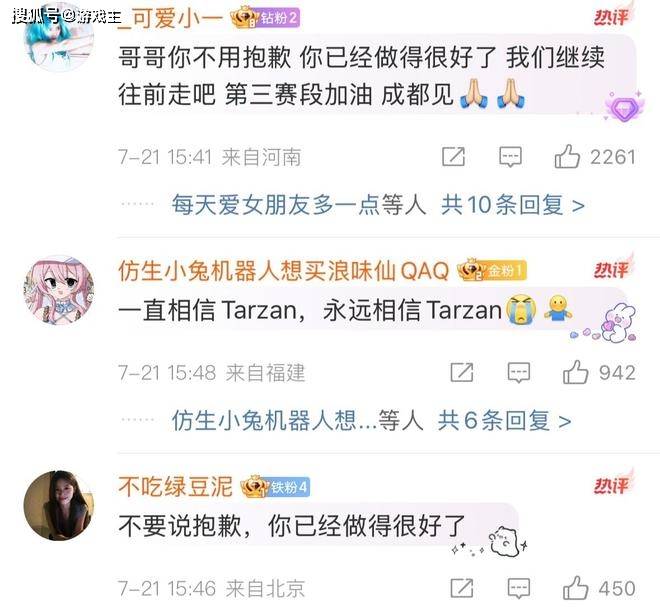View _可爱小一 blue-haired avatar
660x607 pixels.
59,38
